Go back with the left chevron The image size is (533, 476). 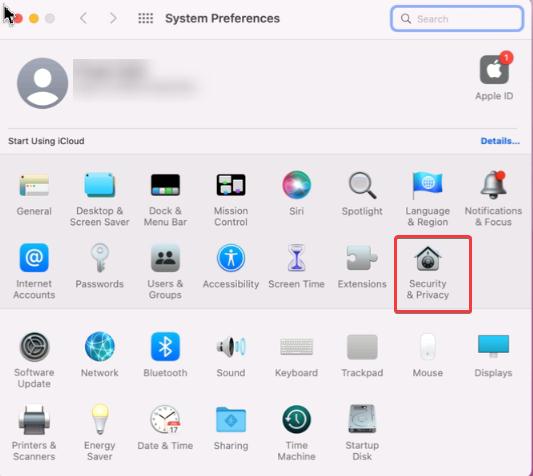83,18
